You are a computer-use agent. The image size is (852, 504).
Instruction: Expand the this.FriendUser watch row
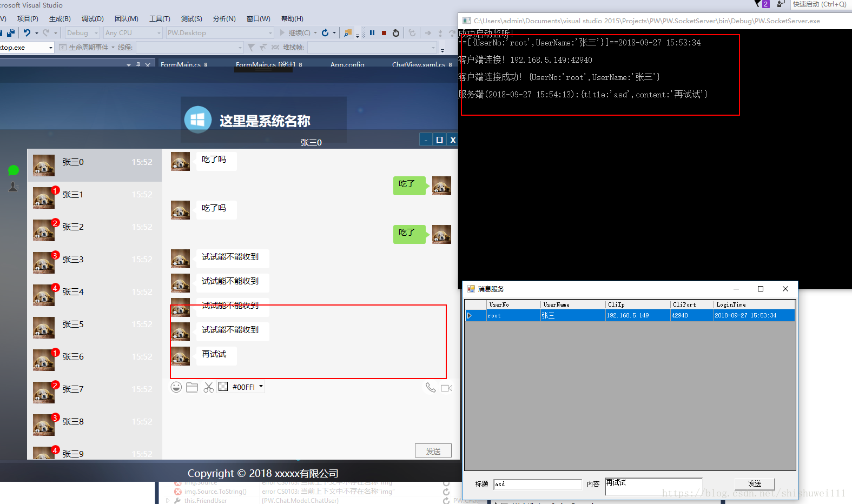pyautogui.click(x=168, y=500)
